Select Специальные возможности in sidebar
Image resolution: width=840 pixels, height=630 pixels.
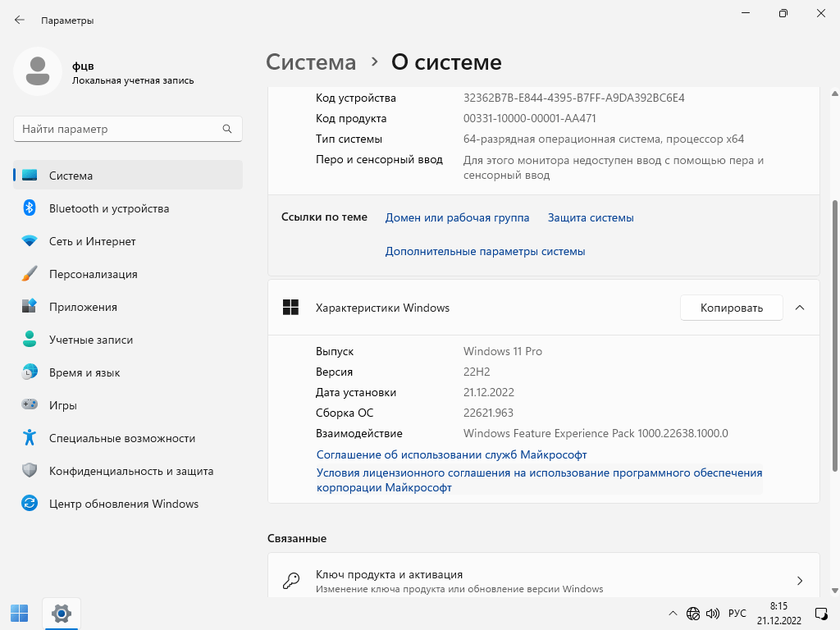coord(121,438)
